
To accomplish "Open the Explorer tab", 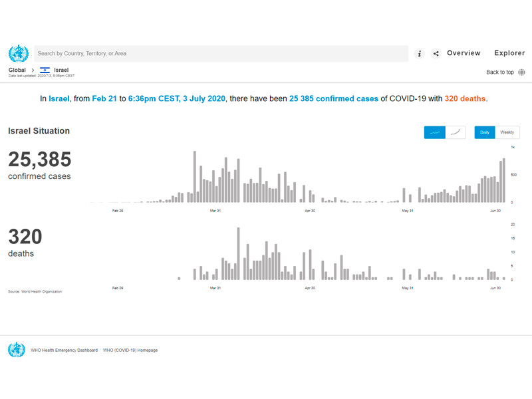I will [509, 53].
